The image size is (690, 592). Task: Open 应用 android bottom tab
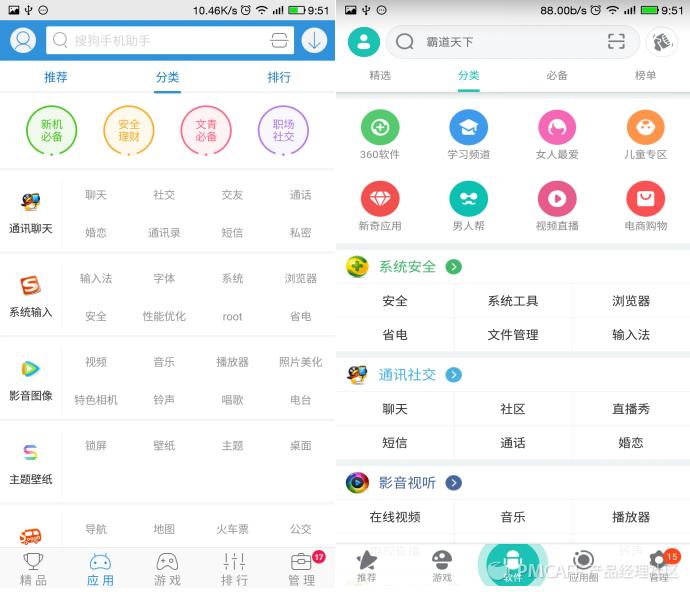coord(100,570)
